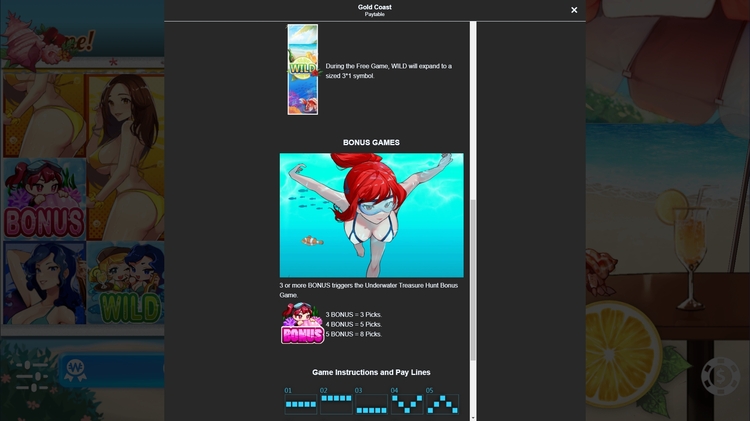Select pay line 01 diagram
Image resolution: width=750 pixels, height=421 pixels.
click(300, 404)
